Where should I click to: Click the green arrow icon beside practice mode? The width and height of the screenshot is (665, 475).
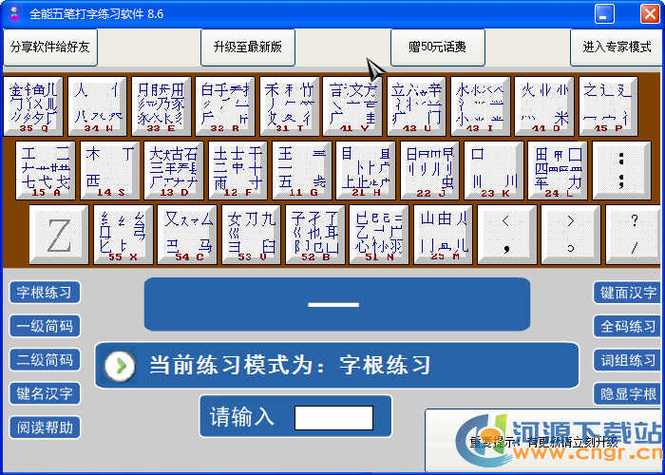pos(120,366)
